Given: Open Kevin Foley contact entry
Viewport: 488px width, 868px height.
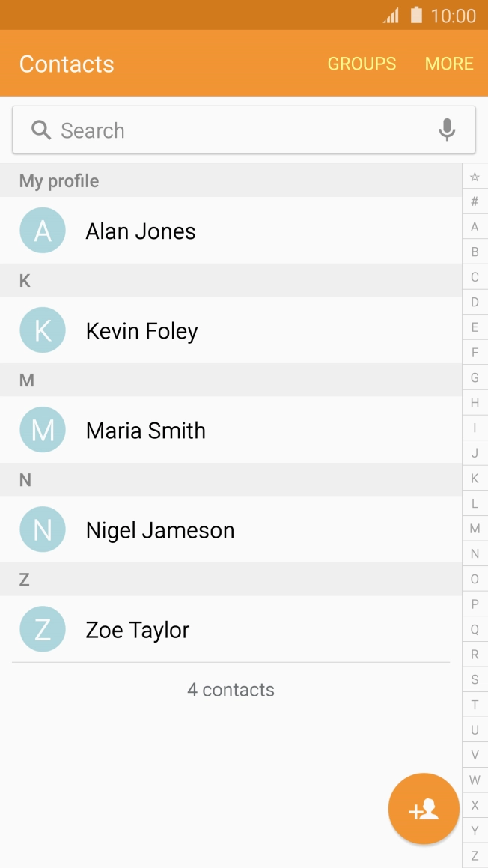Looking at the screenshot, I should 142,330.
